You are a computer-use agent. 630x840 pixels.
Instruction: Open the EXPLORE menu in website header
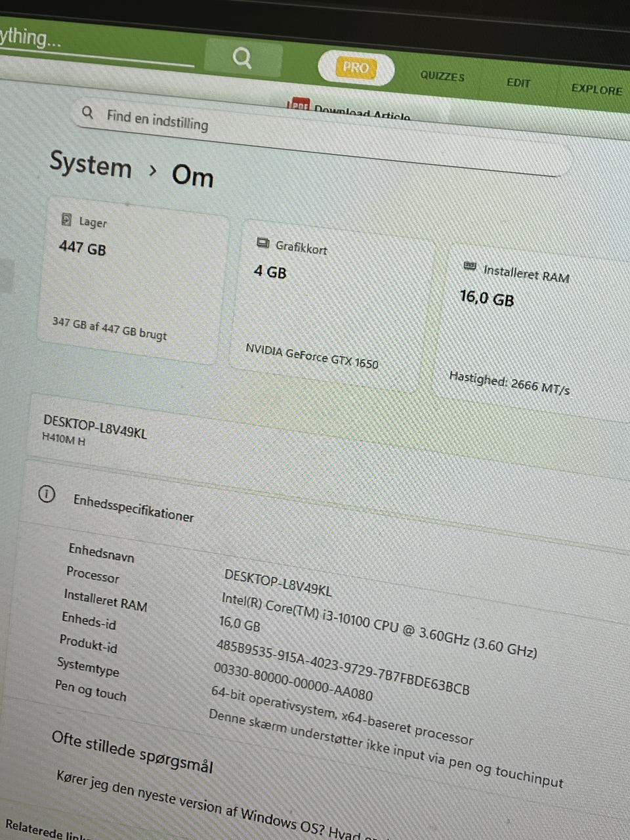point(597,89)
